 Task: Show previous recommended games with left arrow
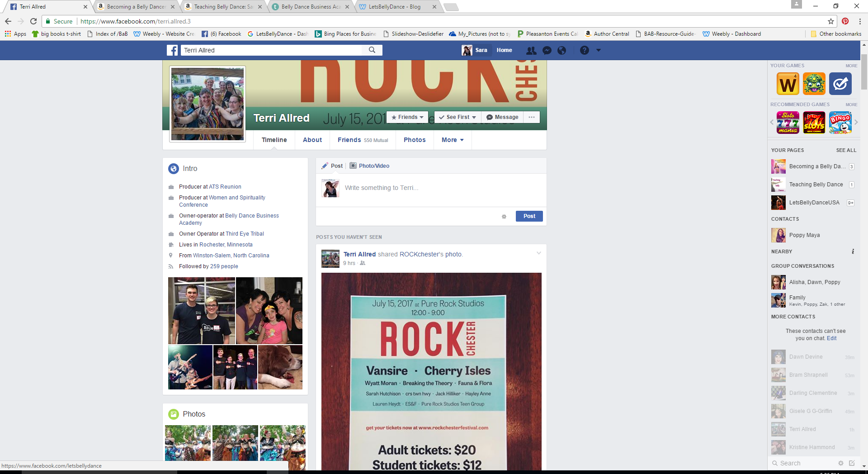click(772, 122)
